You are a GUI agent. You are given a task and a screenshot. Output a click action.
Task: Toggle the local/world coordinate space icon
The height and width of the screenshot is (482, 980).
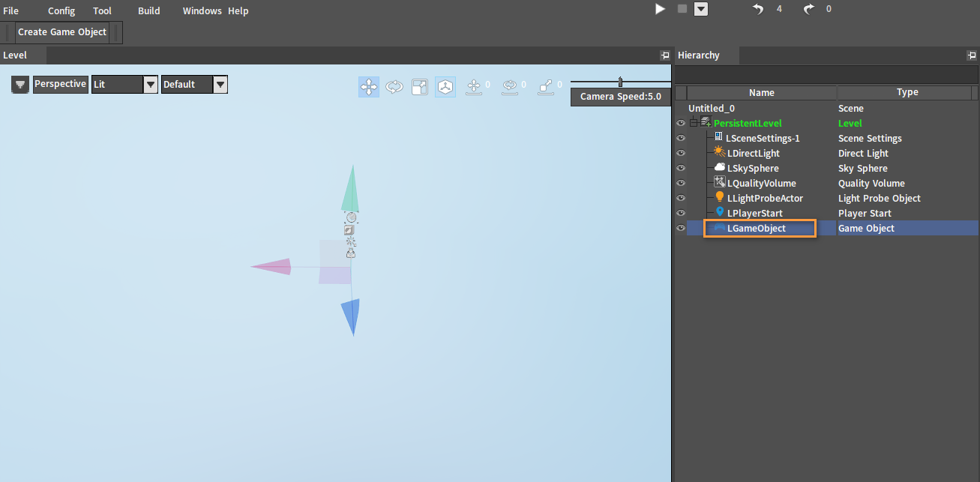[x=445, y=87]
